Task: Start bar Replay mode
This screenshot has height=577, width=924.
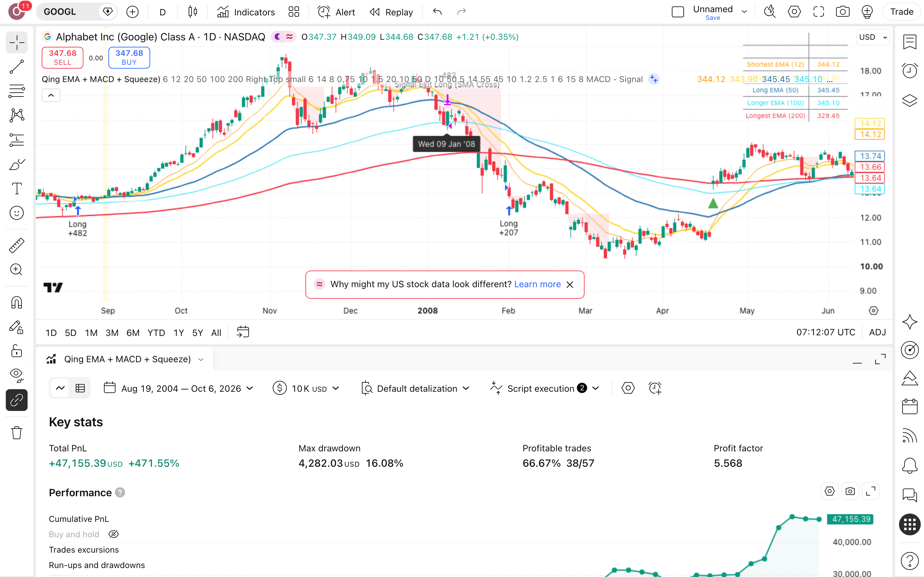Action: click(x=391, y=12)
